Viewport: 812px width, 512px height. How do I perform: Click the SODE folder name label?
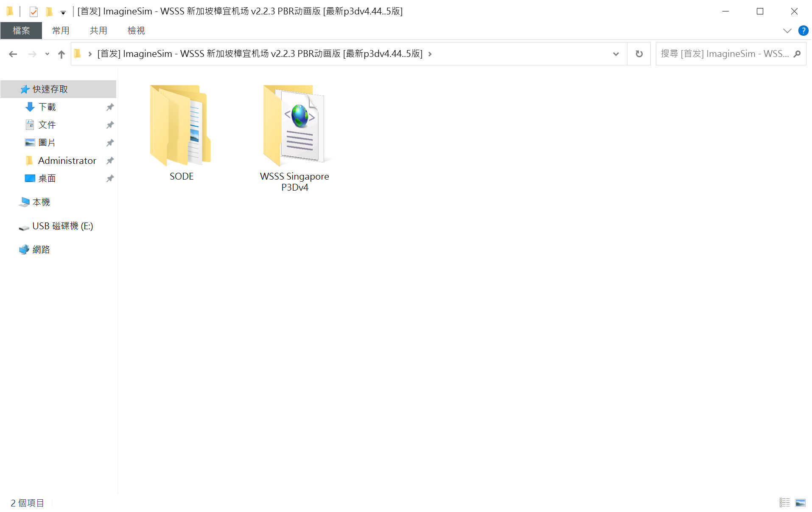182,177
